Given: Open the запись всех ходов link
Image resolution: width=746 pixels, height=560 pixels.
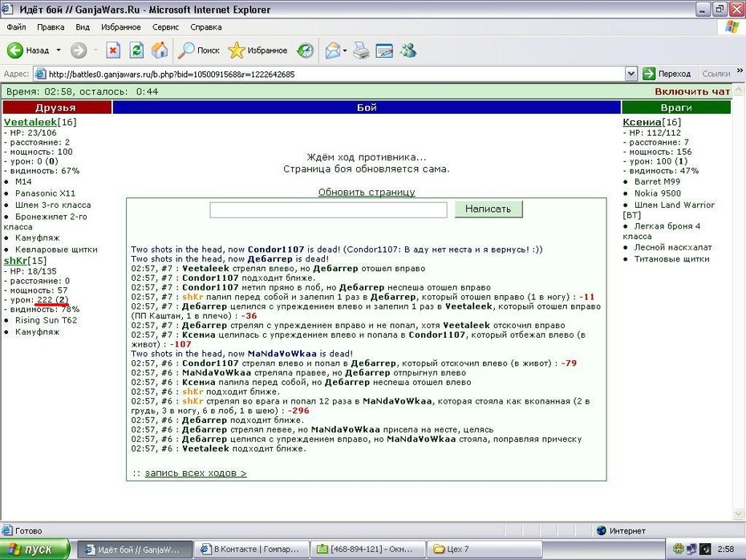Looking at the screenshot, I should click(196, 473).
